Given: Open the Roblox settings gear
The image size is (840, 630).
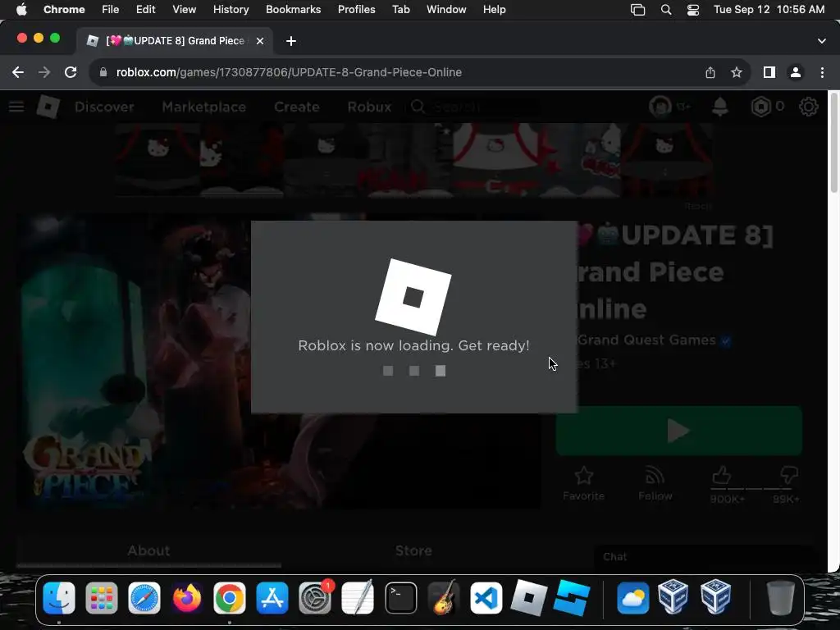Looking at the screenshot, I should tap(808, 107).
